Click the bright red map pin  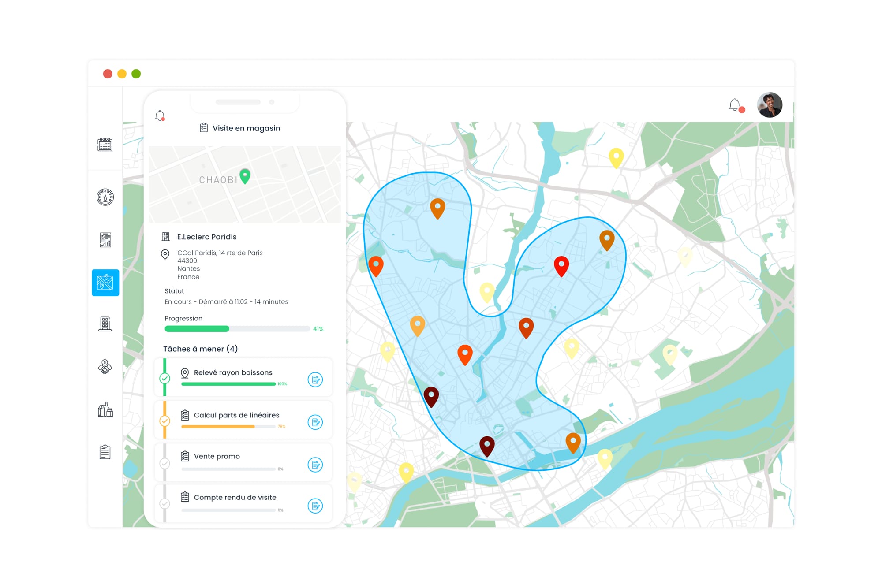[561, 266]
